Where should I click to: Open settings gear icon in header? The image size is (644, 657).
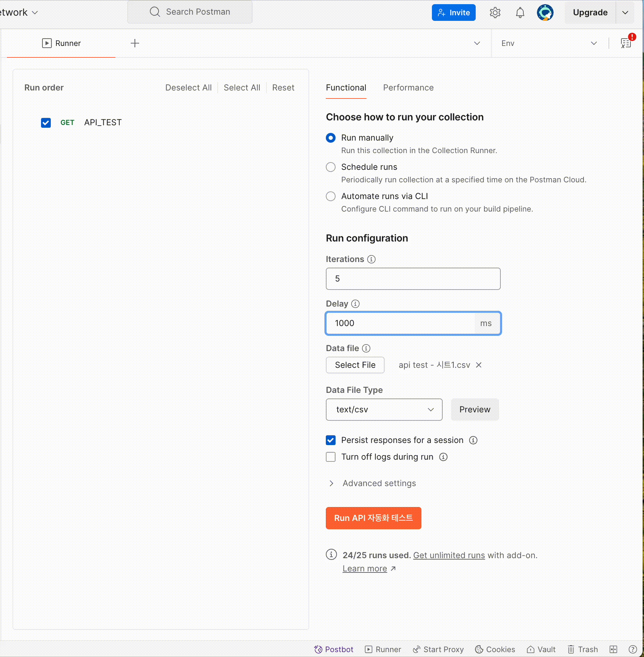(495, 13)
